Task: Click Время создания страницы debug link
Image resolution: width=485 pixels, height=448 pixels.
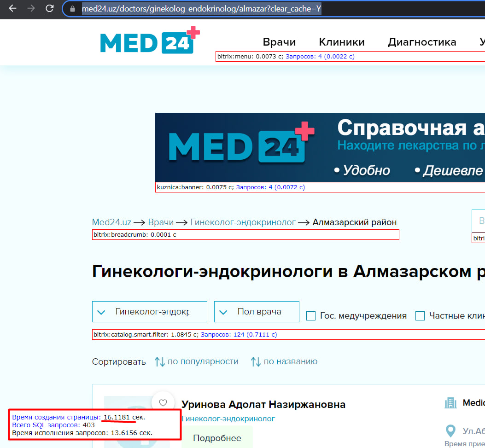Action: (x=56, y=417)
